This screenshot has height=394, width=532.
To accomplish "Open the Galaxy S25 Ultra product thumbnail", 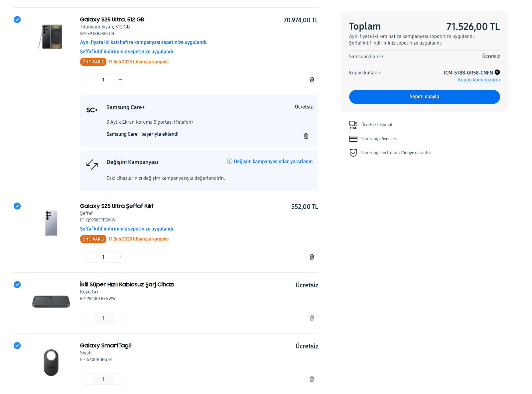I will [x=51, y=37].
